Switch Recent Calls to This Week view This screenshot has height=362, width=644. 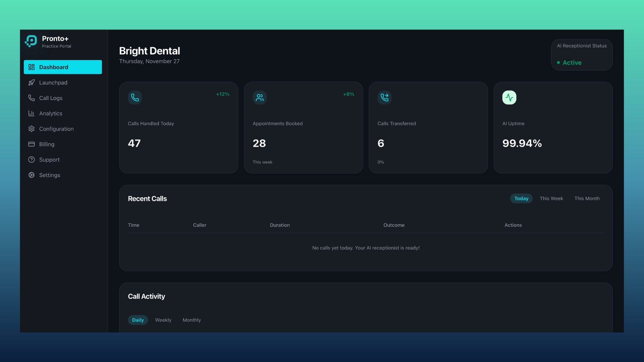[551, 198]
